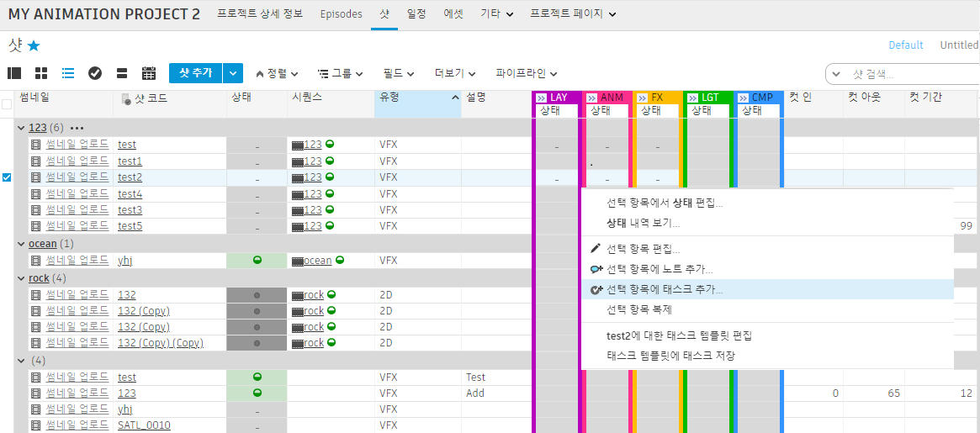This screenshot has width=980, height=433.
Task: Click the CMP pipeline step expand arrows
Action: 743,98
